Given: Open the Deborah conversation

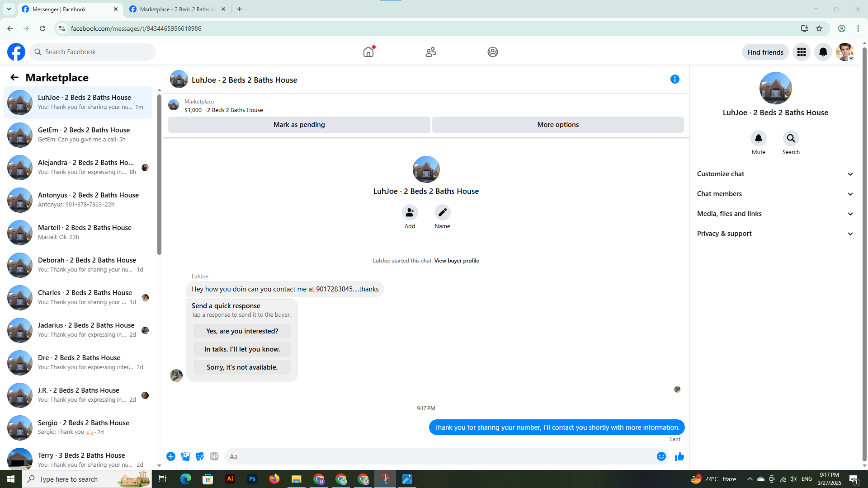Looking at the screenshot, I should (x=78, y=265).
